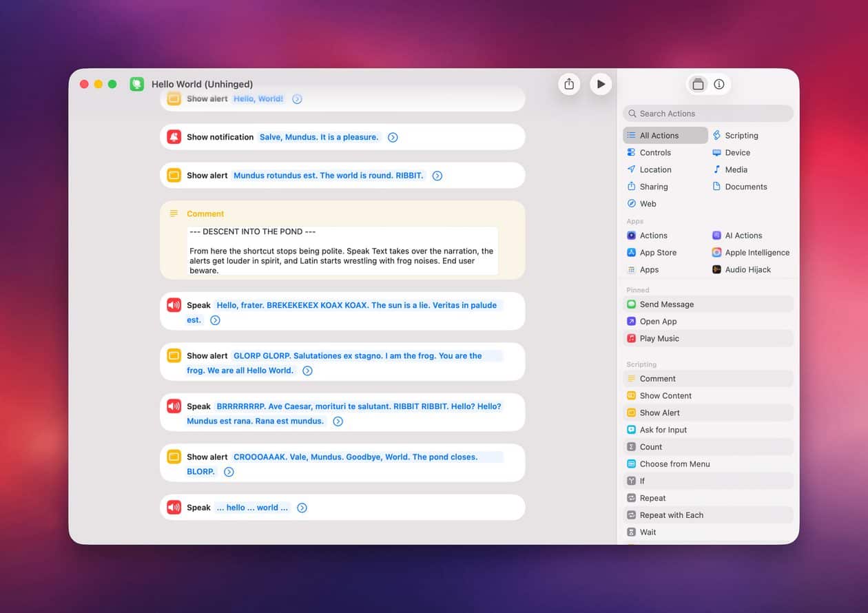Add the Repeat with Each action
868x613 pixels.
click(708, 515)
